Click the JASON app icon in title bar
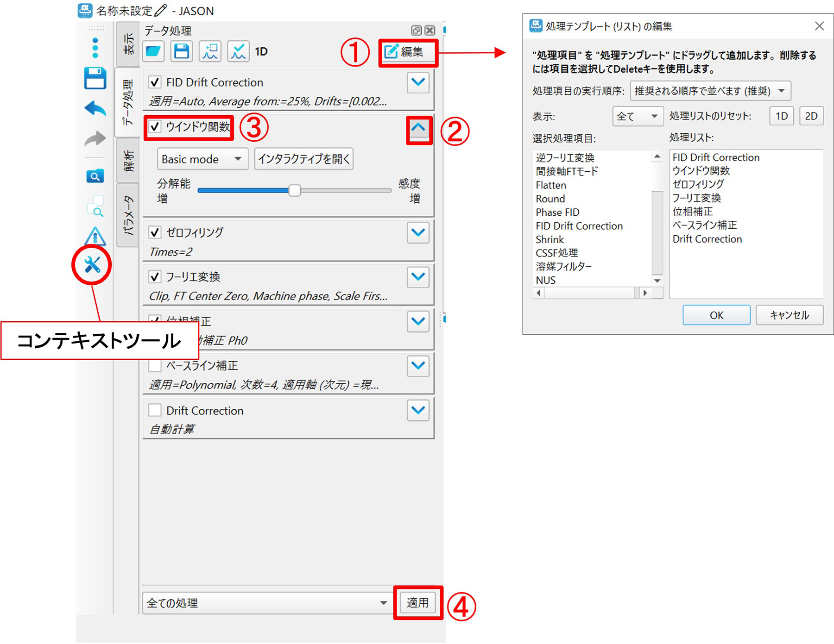This screenshot has width=834, height=644. [85, 10]
